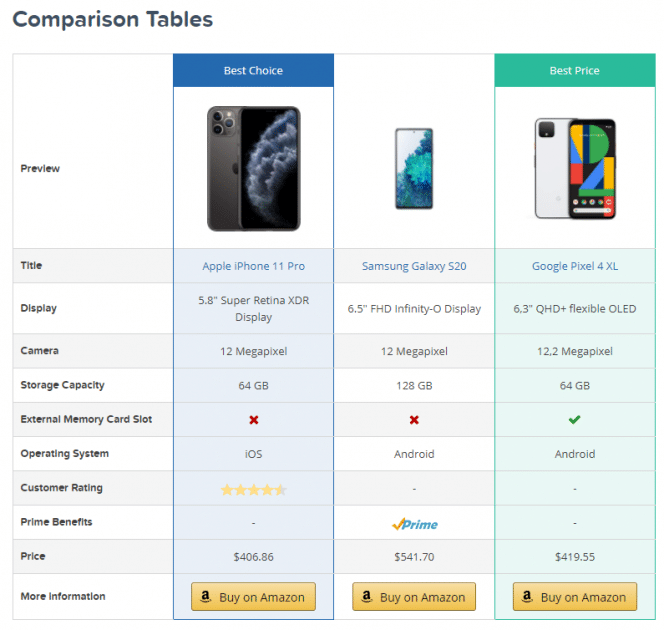Screen dimensions: 664x630
Task: Open the Apple iPhone 11 Pro link
Action: click(253, 266)
